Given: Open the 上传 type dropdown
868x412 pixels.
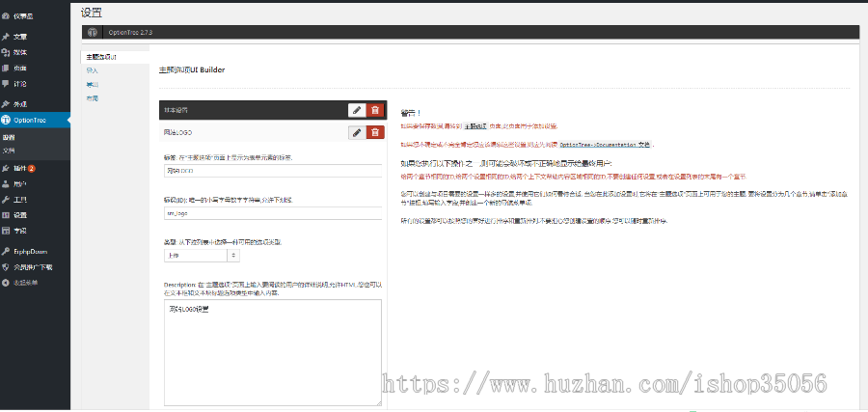Looking at the screenshot, I should click(202, 256).
